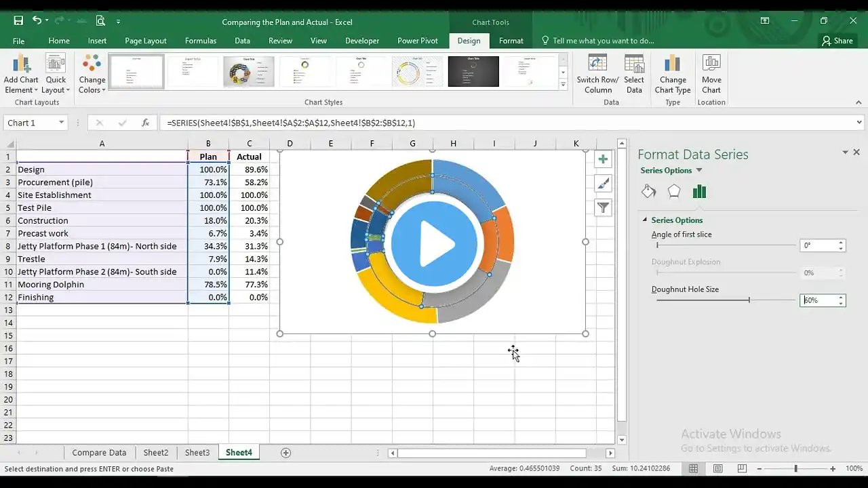The height and width of the screenshot is (488, 868).
Task: Switch to Page Break Preview view
Action: tap(742, 469)
